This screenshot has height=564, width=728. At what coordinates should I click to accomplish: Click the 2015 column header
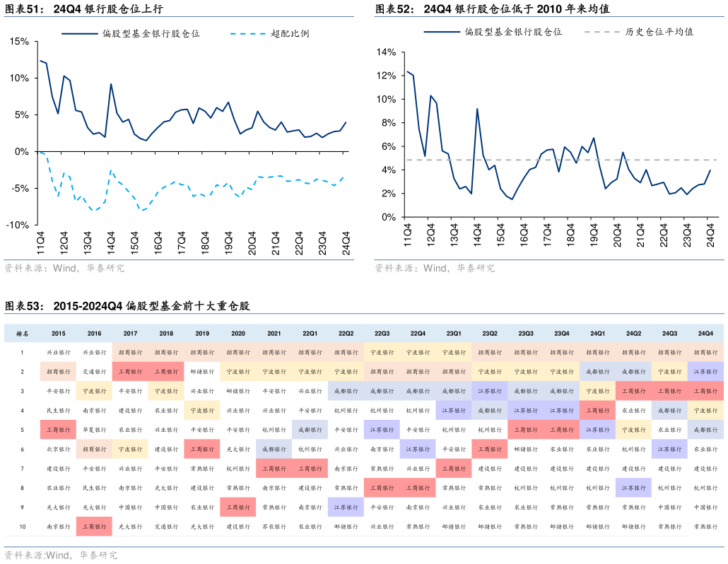point(58,333)
